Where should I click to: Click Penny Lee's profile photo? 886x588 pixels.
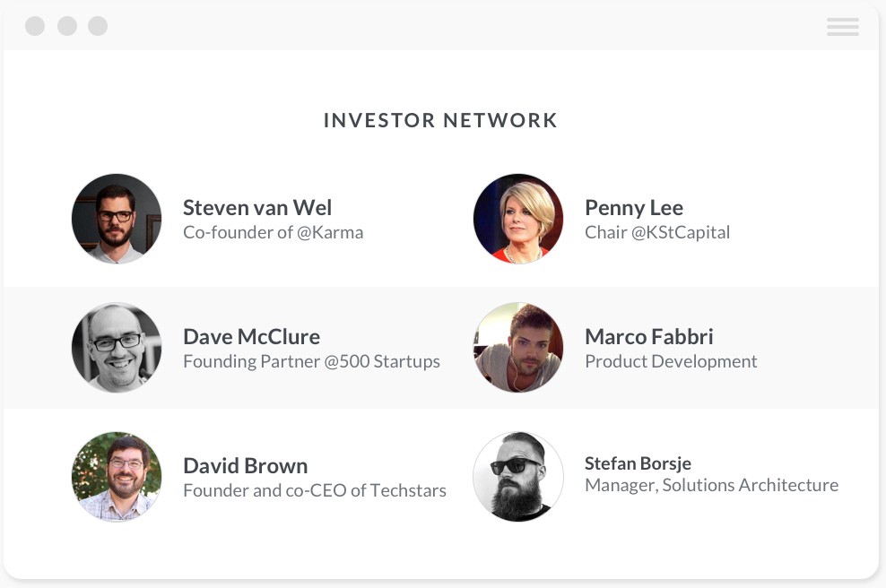coord(518,219)
